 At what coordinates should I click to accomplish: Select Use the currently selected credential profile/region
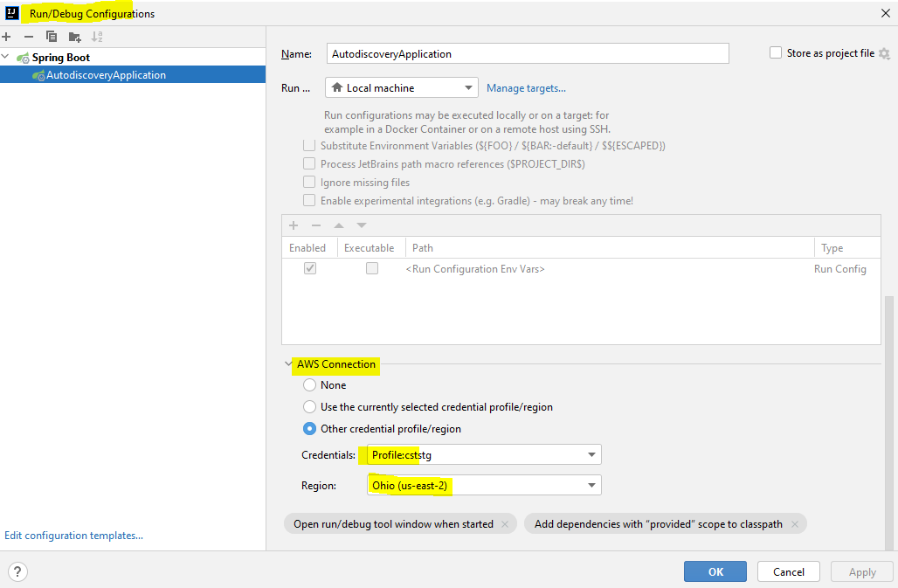pos(309,406)
